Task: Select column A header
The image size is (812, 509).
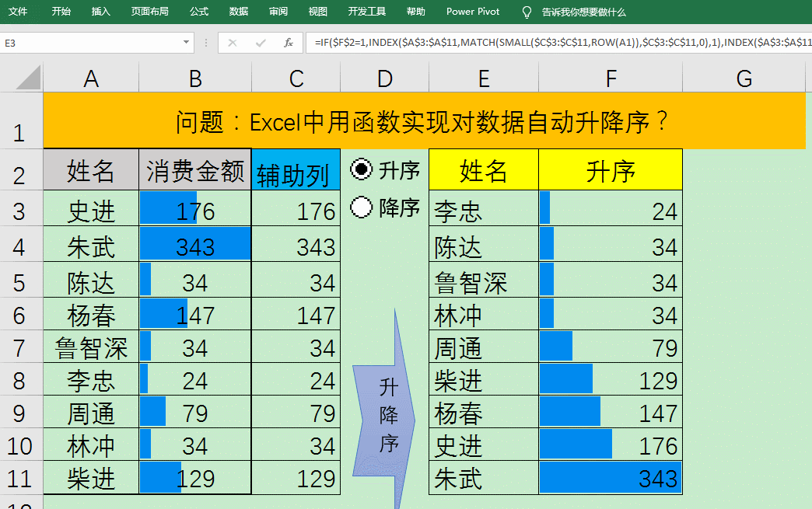Action: [x=91, y=78]
